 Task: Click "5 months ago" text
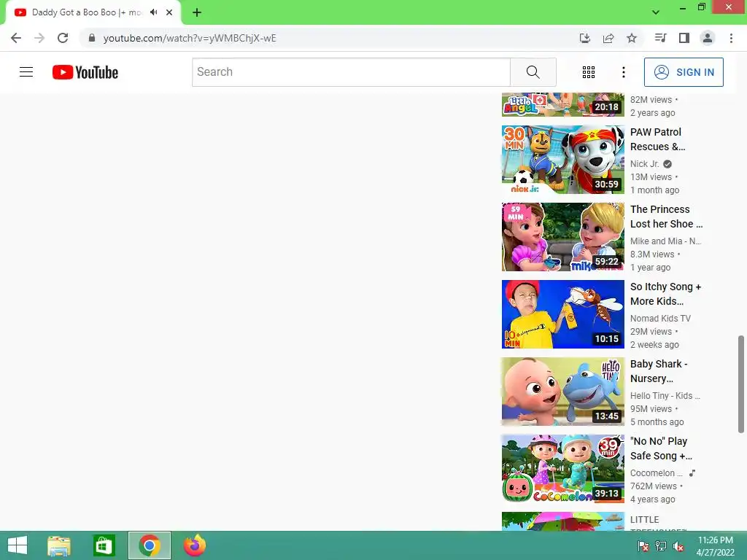(x=657, y=422)
